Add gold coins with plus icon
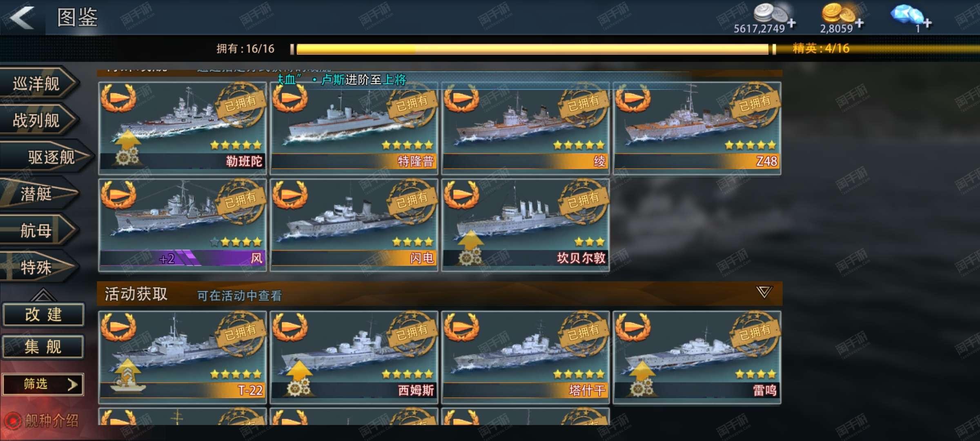The image size is (980, 441). click(859, 23)
